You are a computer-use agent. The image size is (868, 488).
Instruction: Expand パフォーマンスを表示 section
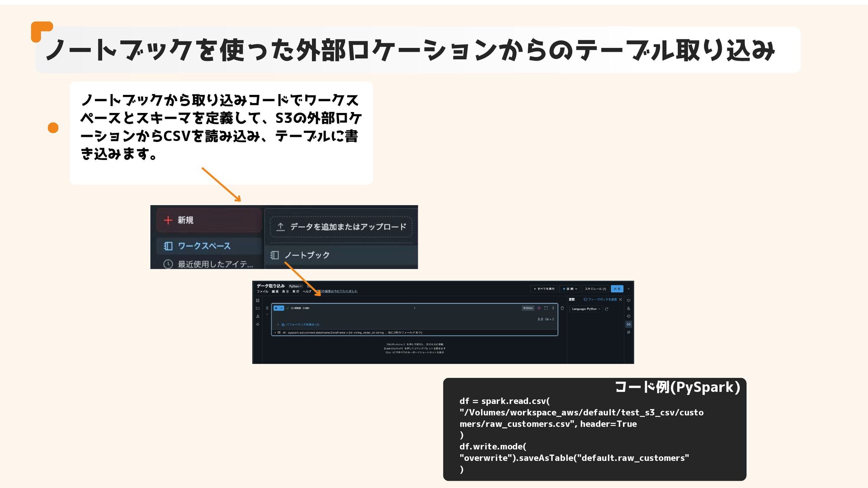pyautogui.click(x=278, y=324)
